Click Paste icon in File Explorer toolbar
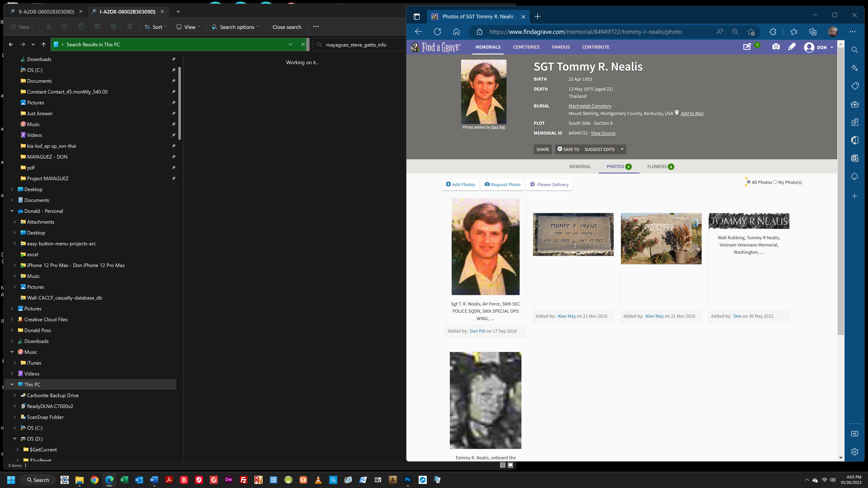 click(81, 27)
